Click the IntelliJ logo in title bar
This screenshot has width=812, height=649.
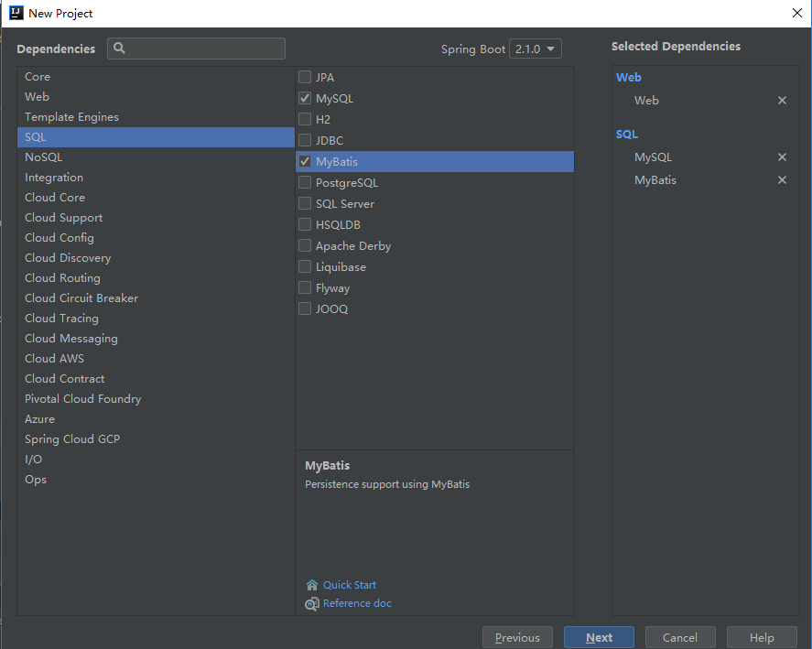(16, 13)
